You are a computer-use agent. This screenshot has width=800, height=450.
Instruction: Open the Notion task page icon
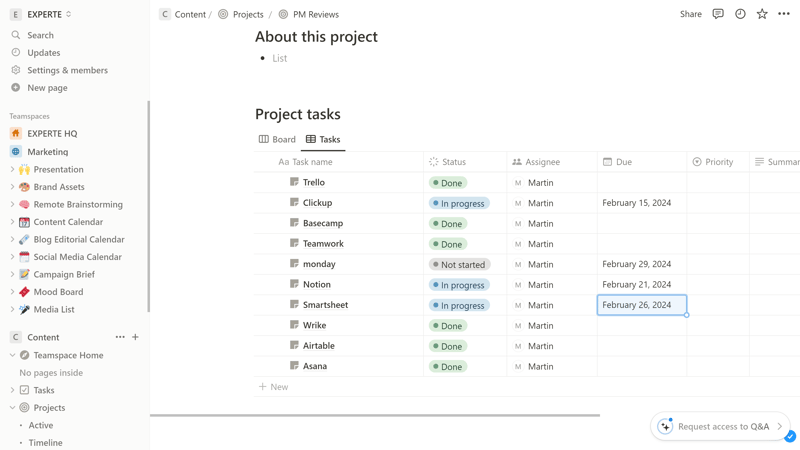(x=294, y=284)
